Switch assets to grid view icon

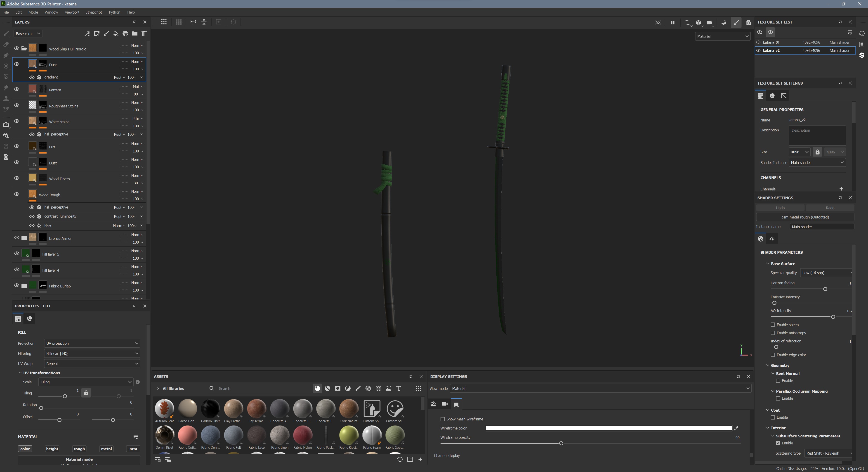click(418, 388)
